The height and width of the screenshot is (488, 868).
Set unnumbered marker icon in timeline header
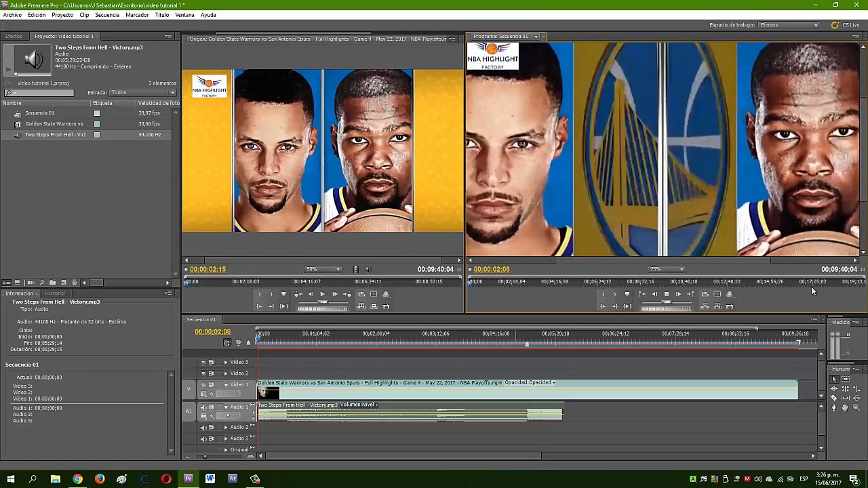point(248,343)
